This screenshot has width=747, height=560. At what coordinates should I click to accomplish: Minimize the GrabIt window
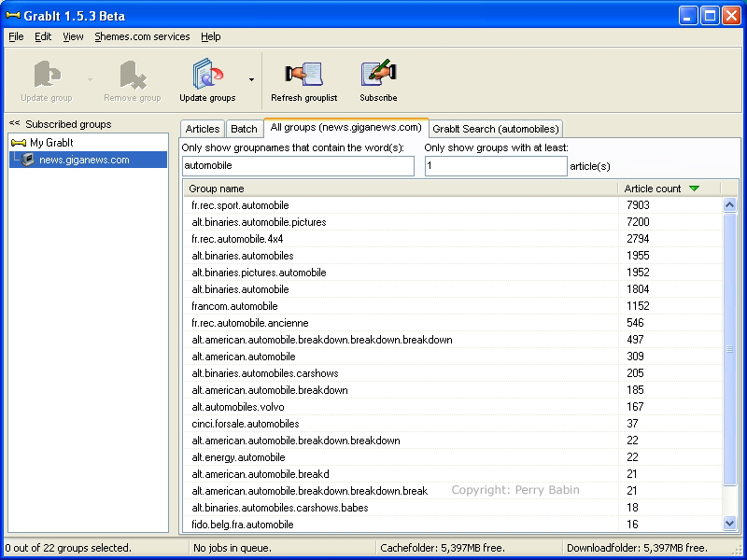[x=687, y=16]
